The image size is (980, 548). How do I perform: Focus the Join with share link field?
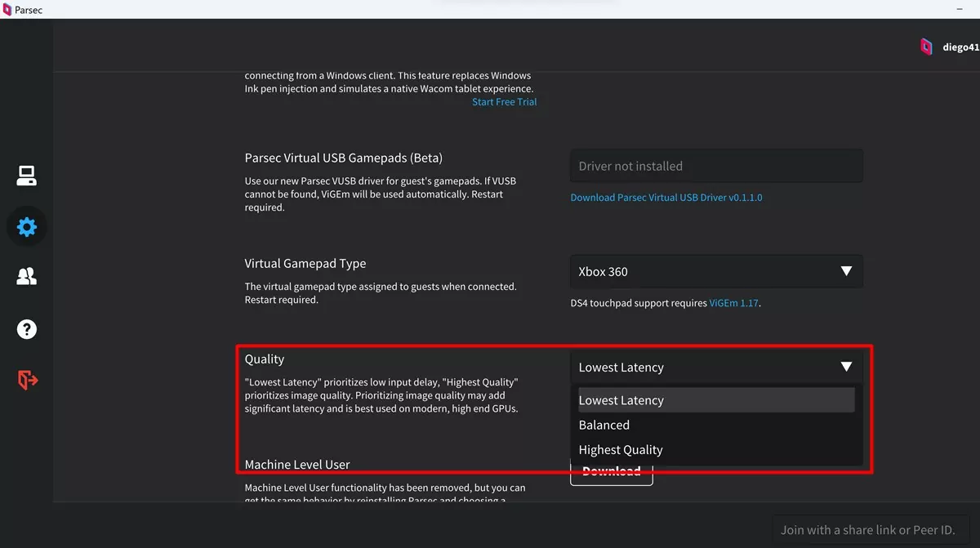pyautogui.click(x=867, y=530)
